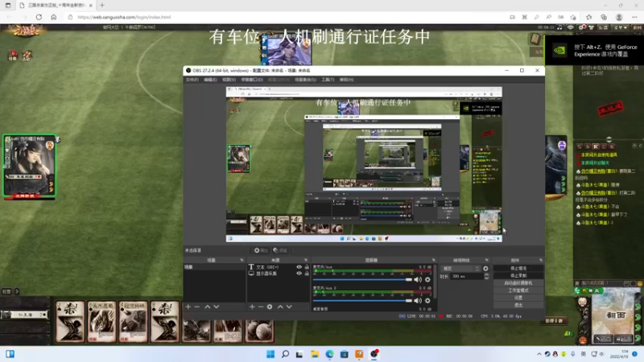The width and height of the screenshot is (644, 362).
Task: Click the display capture monitor icon
Action: click(x=251, y=274)
